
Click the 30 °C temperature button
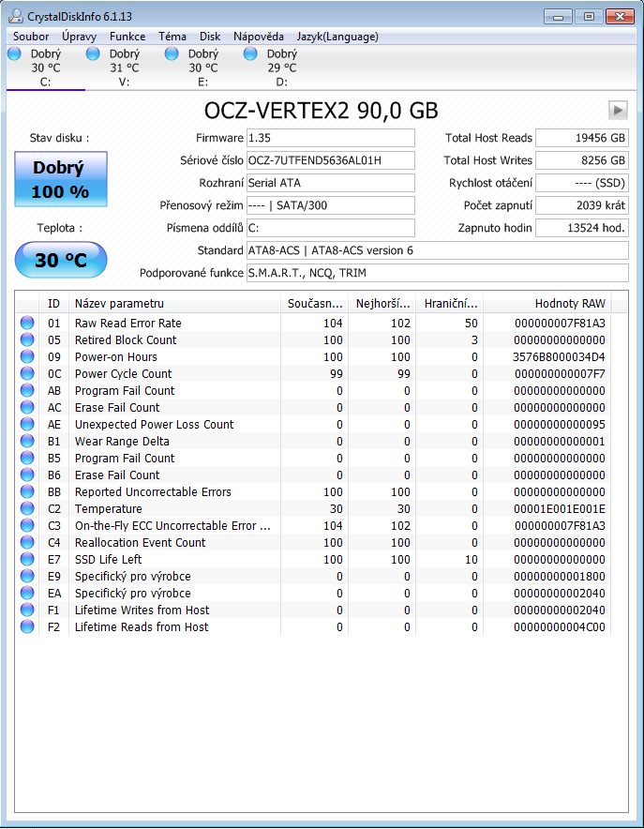pos(60,260)
